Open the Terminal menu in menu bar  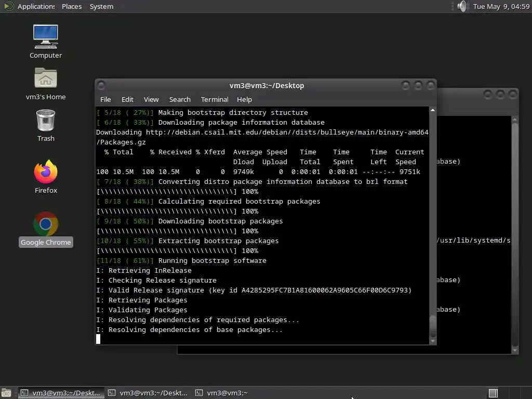click(x=215, y=99)
